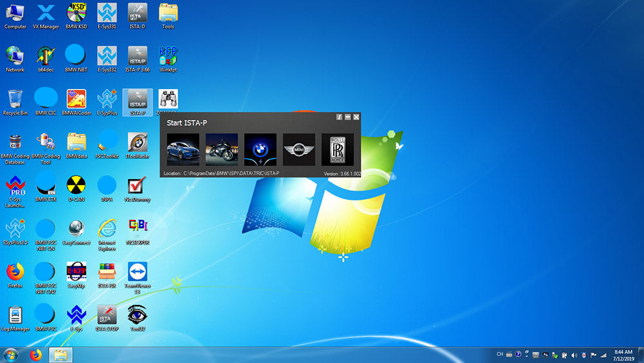This screenshot has width=644, height=363.
Task: Launch the NcsDummy shortcut
Action: 137,186
